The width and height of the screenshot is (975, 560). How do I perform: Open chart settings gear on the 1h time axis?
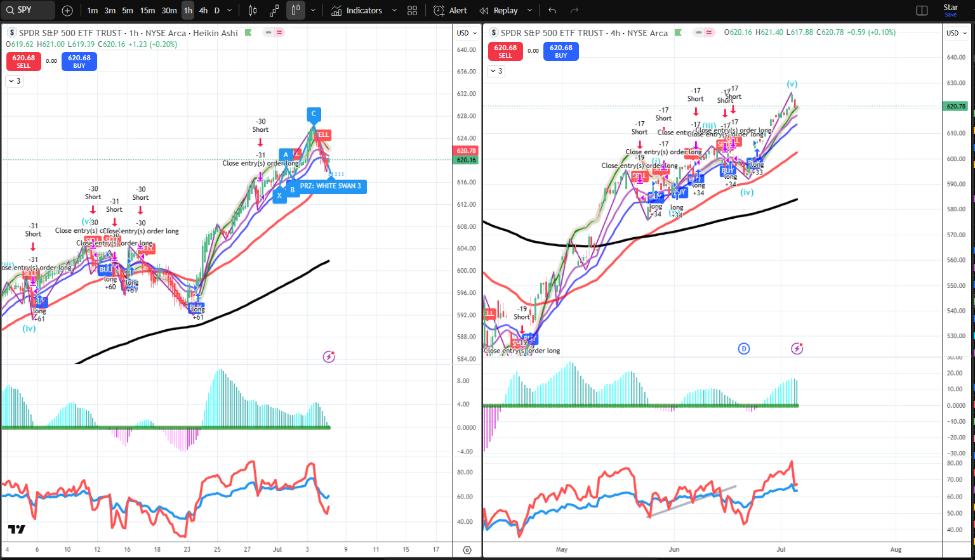point(467,550)
